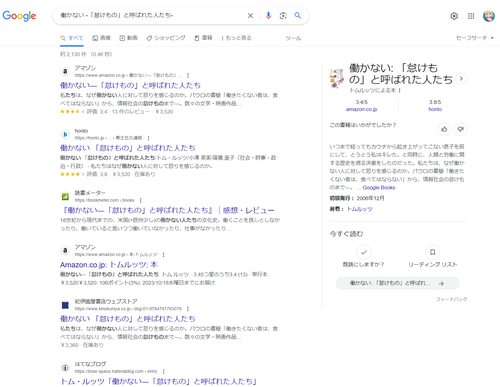
Task: Click the magnifier search submit icon
Action: click(x=298, y=15)
